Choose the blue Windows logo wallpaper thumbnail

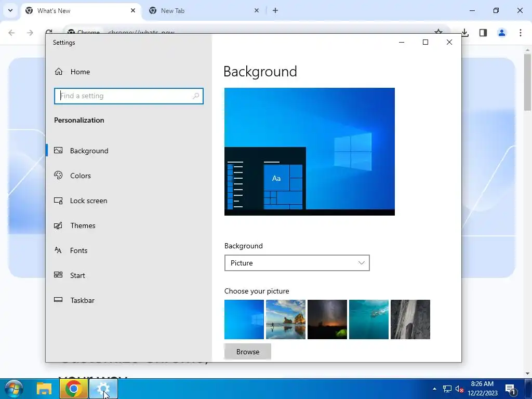point(244,320)
